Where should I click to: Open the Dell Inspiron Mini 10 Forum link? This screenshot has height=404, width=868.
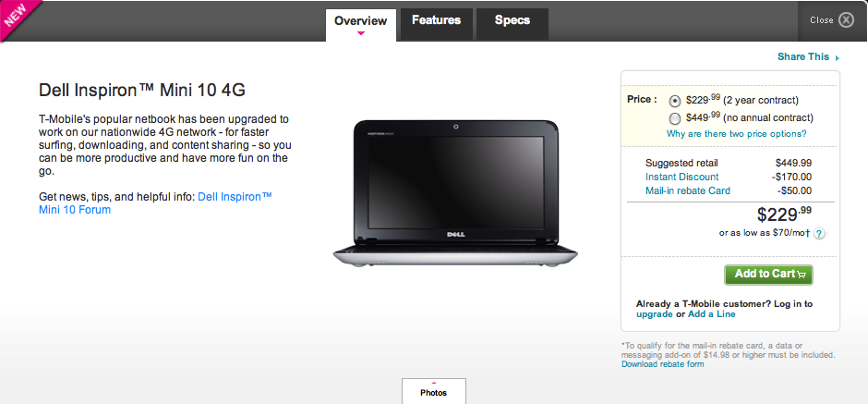pos(155,203)
